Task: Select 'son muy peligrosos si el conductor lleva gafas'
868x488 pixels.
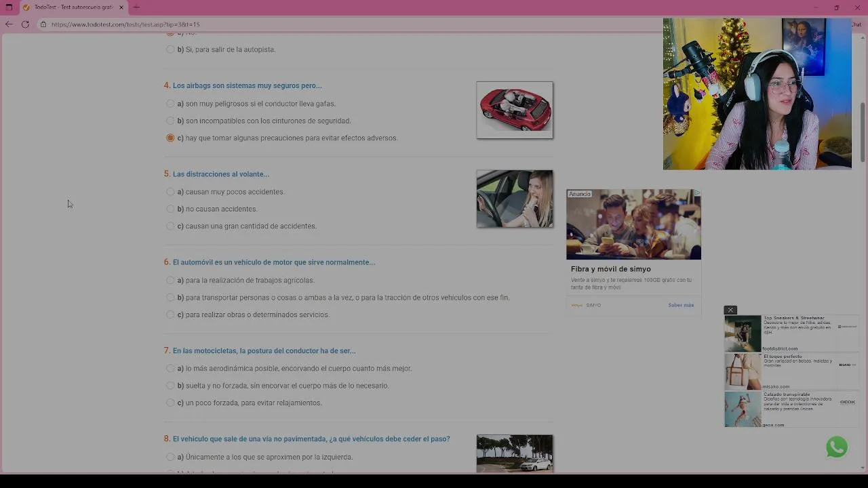Action: tap(170, 104)
